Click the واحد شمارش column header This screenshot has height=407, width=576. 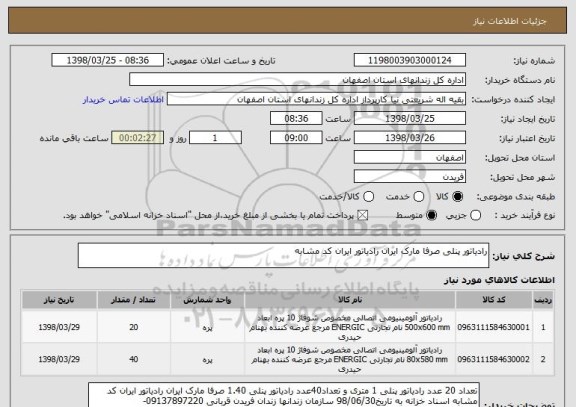coord(208,300)
